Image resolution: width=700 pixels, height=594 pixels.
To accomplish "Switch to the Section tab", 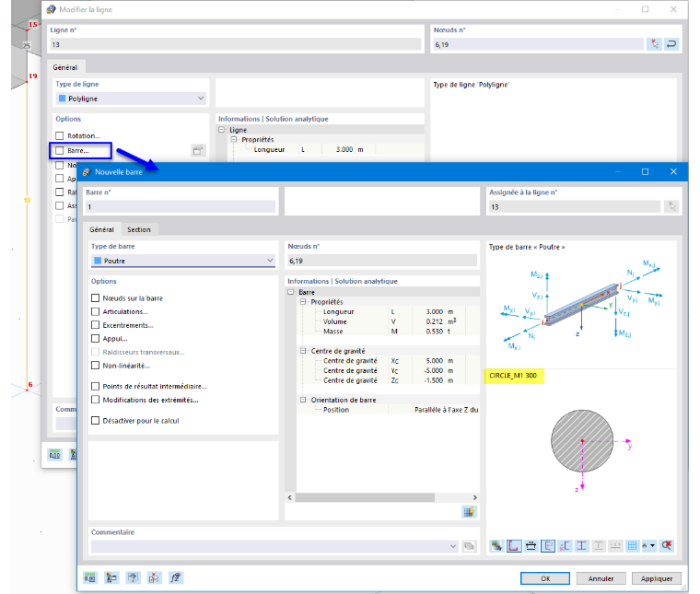I will coord(139,229).
